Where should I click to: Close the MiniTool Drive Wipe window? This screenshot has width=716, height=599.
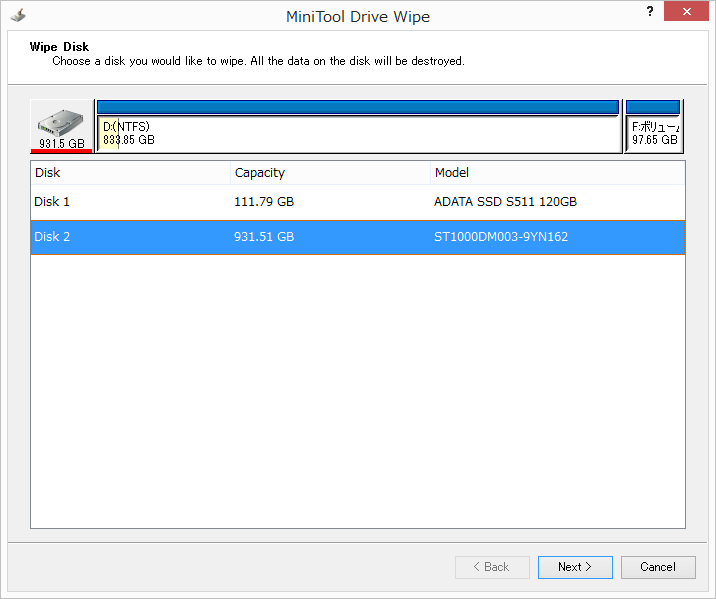(x=686, y=11)
